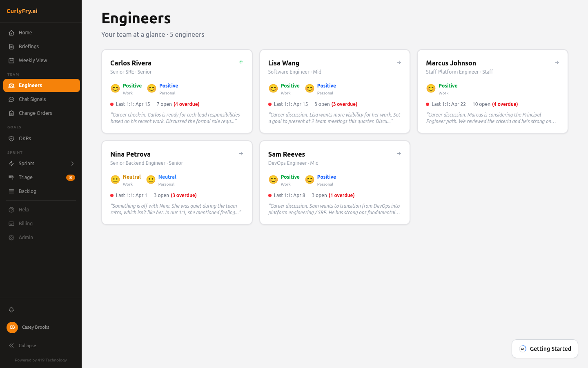
Task: Click the Chat Signals bubble icon
Action: click(x=11, y=99)
